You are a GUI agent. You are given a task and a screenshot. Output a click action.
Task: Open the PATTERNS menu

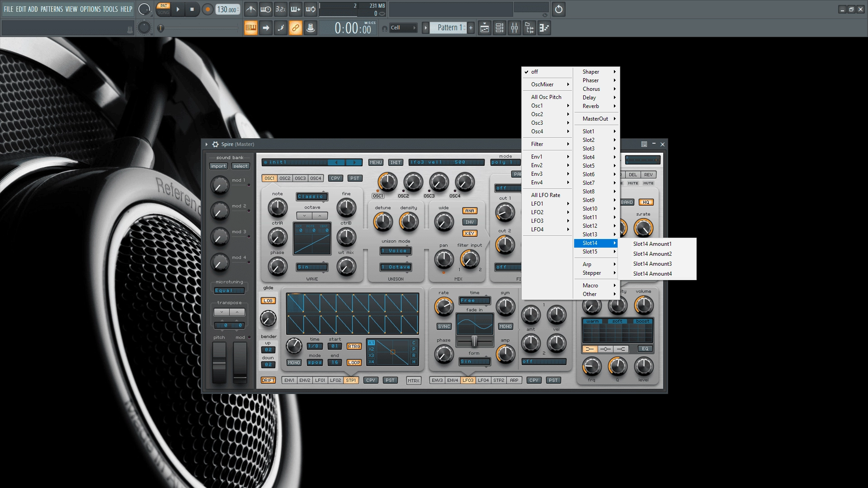pyautogui.click(x=52, y=9)
